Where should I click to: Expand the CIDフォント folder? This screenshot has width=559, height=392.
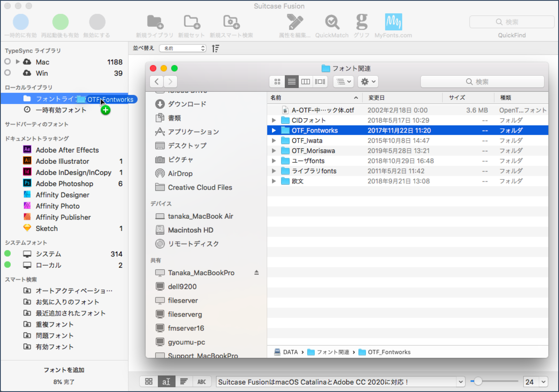coord(274,120)
